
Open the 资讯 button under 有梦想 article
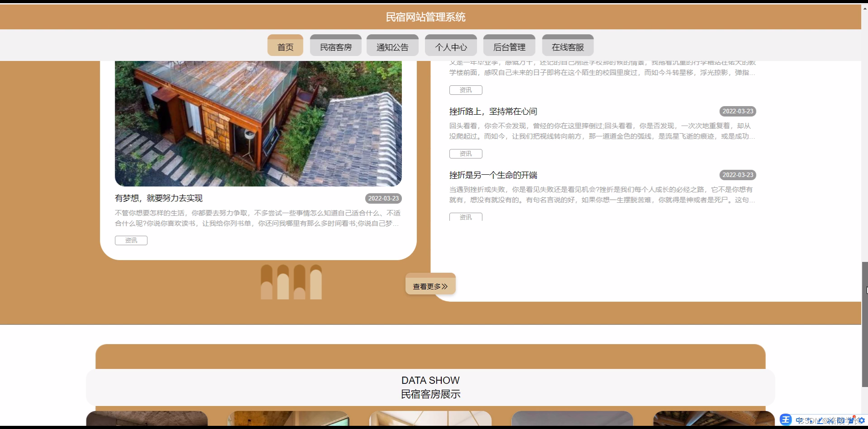point(131,240)
